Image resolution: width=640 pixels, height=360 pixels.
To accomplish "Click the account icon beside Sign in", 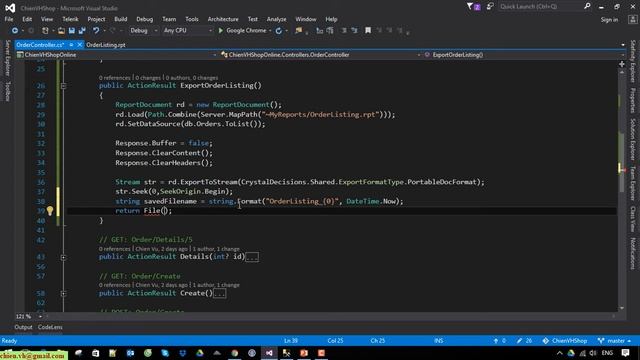I will [633, 19].
